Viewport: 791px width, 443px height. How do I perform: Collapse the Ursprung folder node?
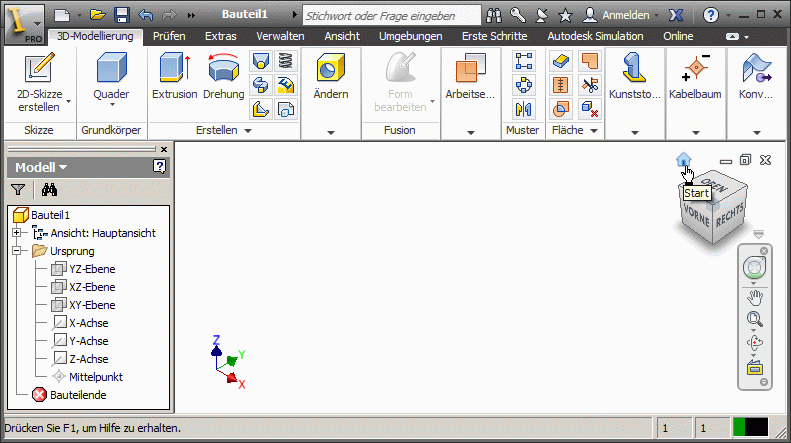tap(17, 251)
